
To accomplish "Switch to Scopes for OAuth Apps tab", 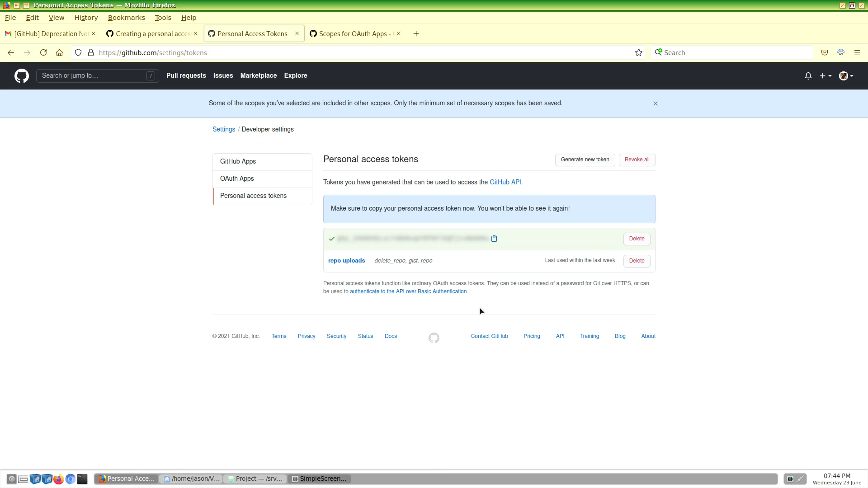I will coord(356,34).
